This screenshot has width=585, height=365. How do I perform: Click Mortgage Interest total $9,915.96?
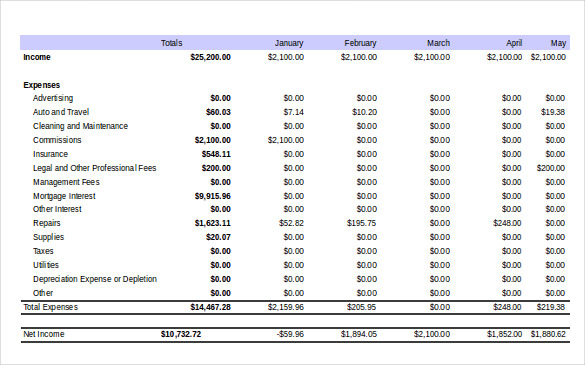213,196
